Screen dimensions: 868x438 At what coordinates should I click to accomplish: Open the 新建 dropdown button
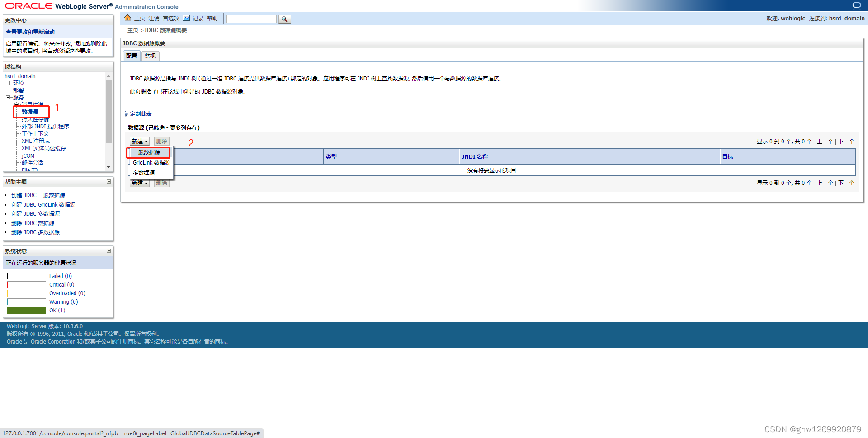pyautogui.click(x=139, y=141)
